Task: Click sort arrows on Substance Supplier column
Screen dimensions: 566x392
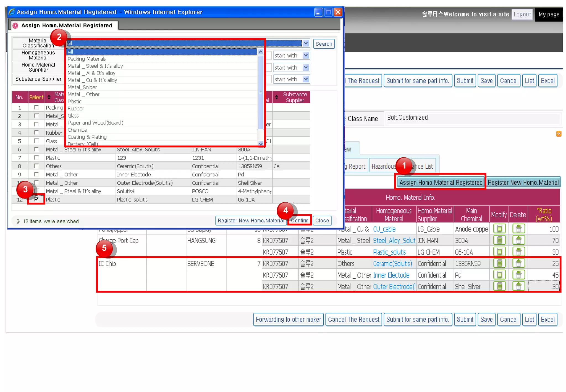Action: point(277,97)
